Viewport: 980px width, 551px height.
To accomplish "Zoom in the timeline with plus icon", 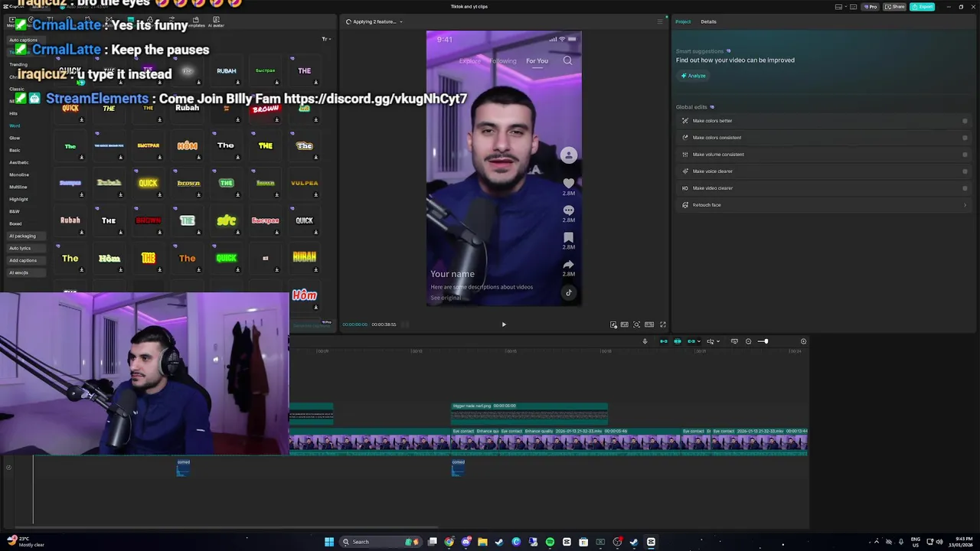I will point(803,341).
